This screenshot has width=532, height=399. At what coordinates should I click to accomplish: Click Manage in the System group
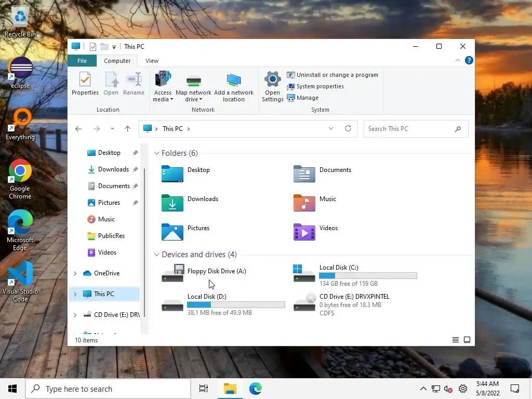click(303, 98)
